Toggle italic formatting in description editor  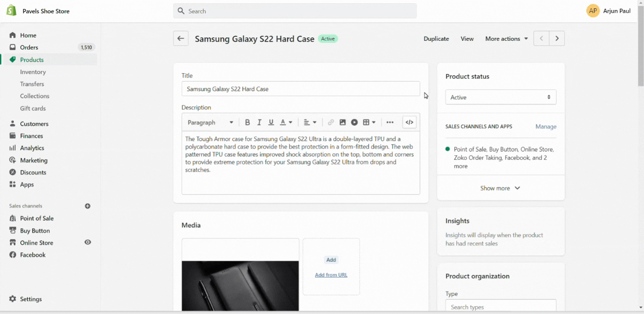259,122
